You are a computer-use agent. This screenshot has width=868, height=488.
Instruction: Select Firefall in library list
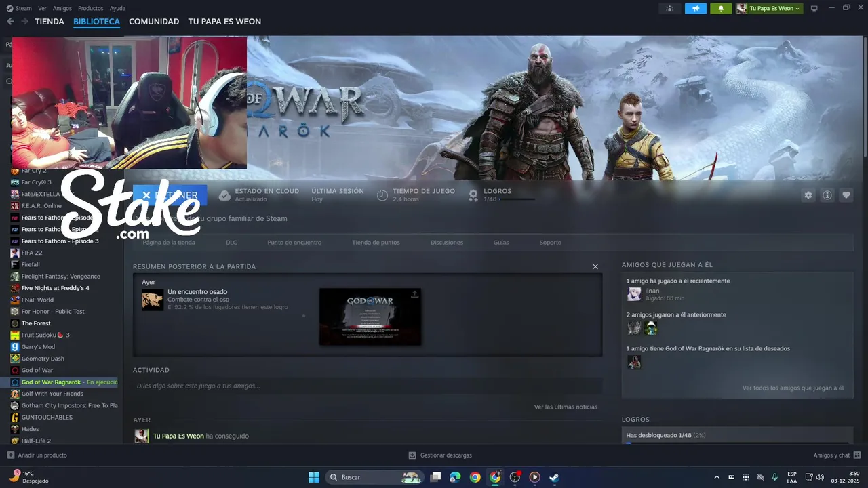(31, 264)
